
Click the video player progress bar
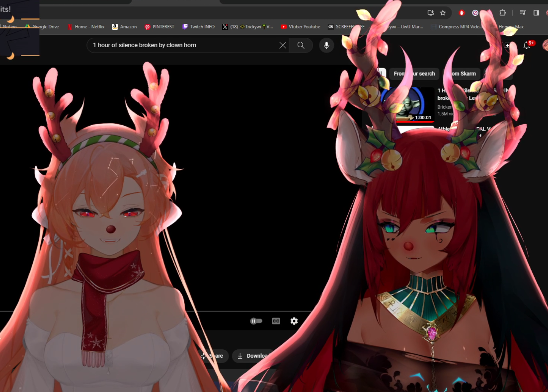pyautogui.click(x=157, y=311)
